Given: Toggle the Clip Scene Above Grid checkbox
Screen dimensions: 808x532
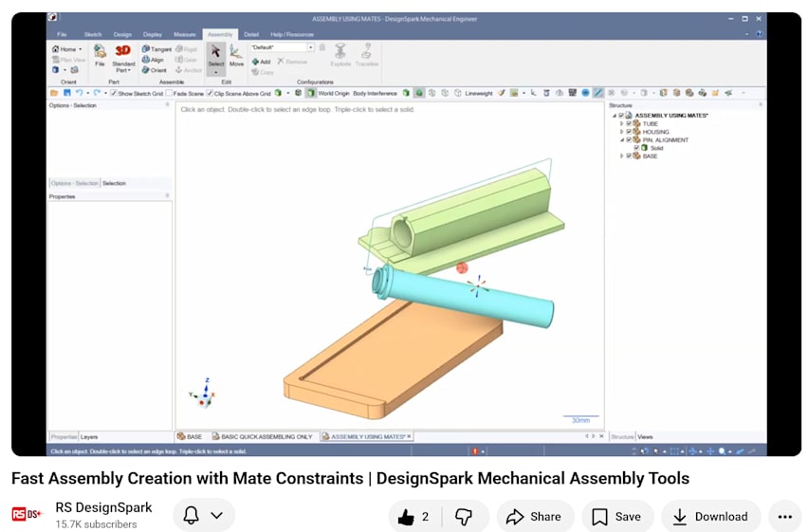Looking at the screenshot, I should pos(210,93).
